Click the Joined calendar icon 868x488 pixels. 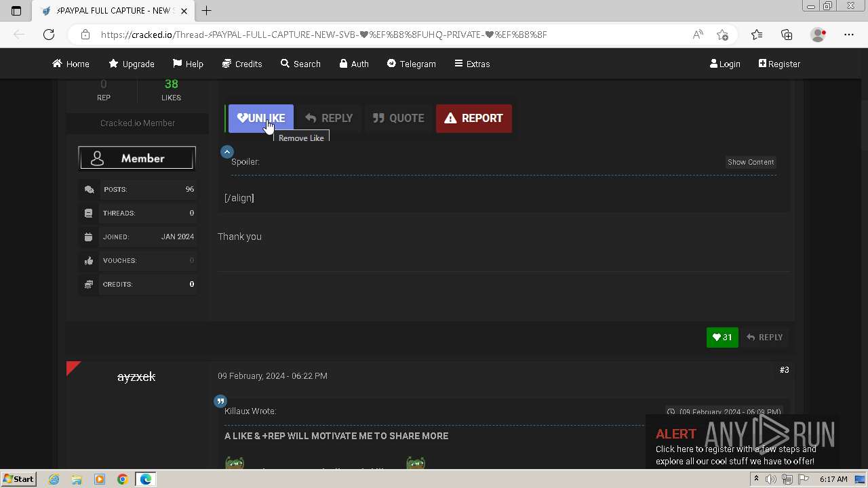coord(89,237)
